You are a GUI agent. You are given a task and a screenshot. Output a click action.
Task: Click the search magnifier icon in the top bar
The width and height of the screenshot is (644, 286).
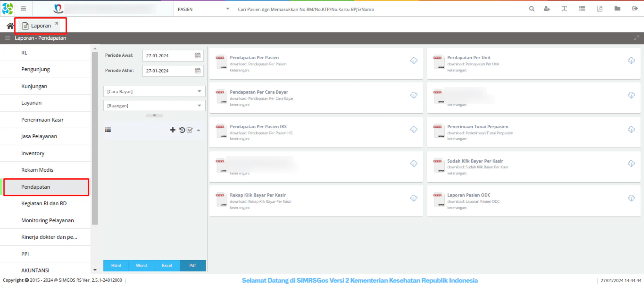click(x=531, y=9)
